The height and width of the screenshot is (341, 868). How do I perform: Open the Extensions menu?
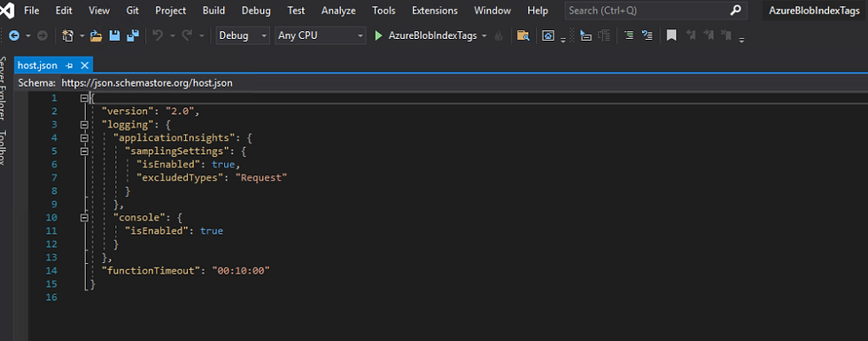click(x=435, y=11)
